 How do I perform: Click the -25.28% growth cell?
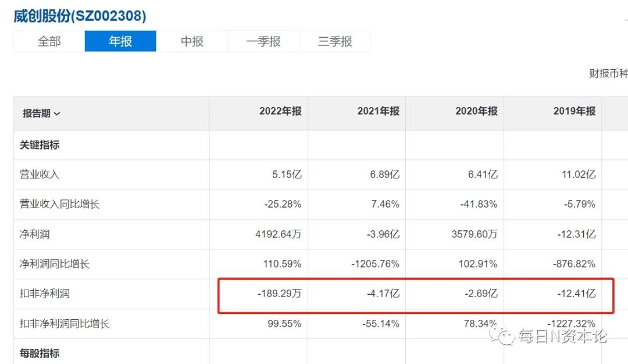(283, 204)
